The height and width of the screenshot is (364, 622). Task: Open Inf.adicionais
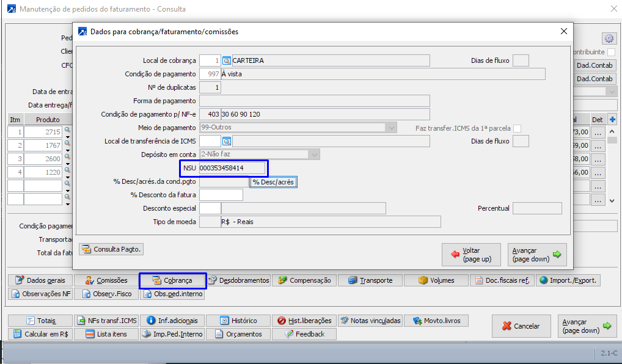click(x=172, y=321)
